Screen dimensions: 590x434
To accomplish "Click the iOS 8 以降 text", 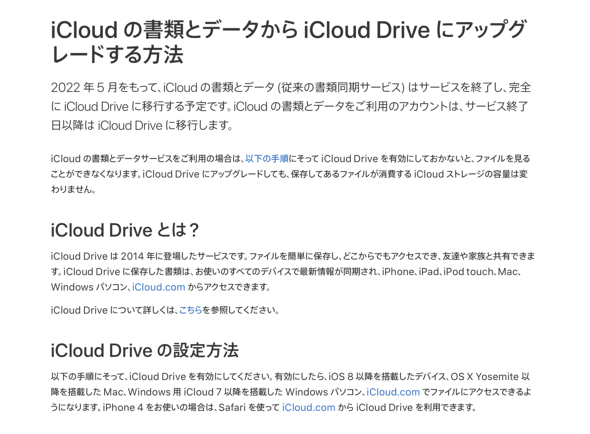I will point(351,376).
